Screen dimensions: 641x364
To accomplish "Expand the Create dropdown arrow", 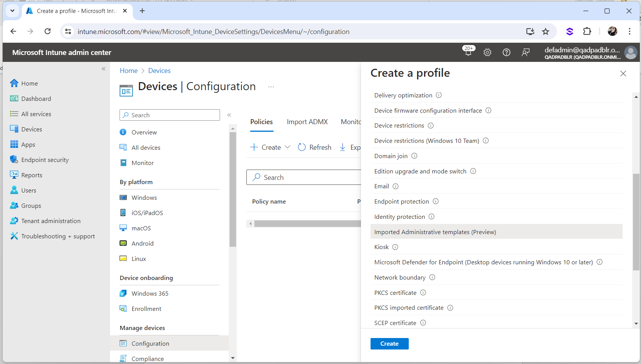I will (x=288, y=147).
